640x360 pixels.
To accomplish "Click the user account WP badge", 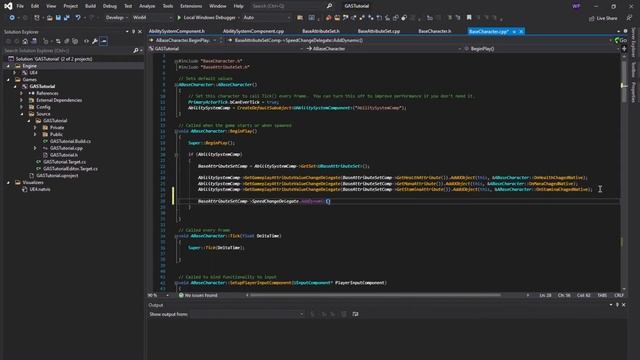I will click(x=576, y=6).
